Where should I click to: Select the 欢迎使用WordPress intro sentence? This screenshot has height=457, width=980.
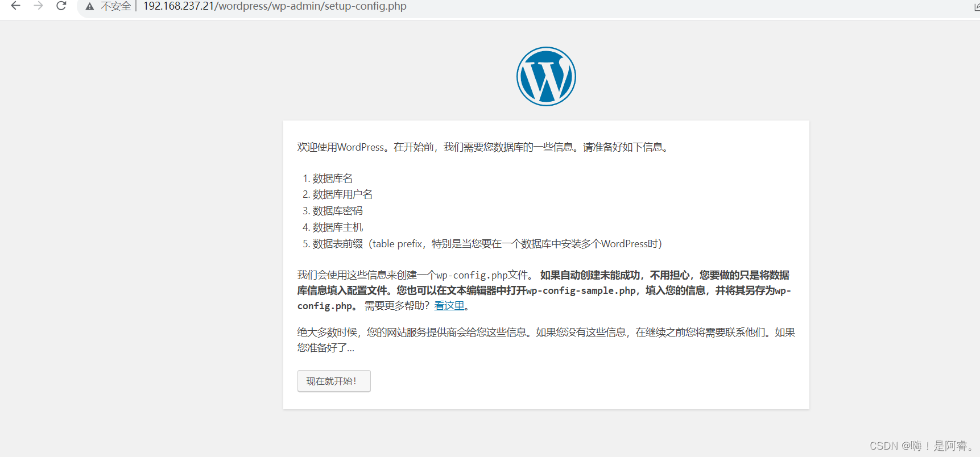[x=484, y=147]
